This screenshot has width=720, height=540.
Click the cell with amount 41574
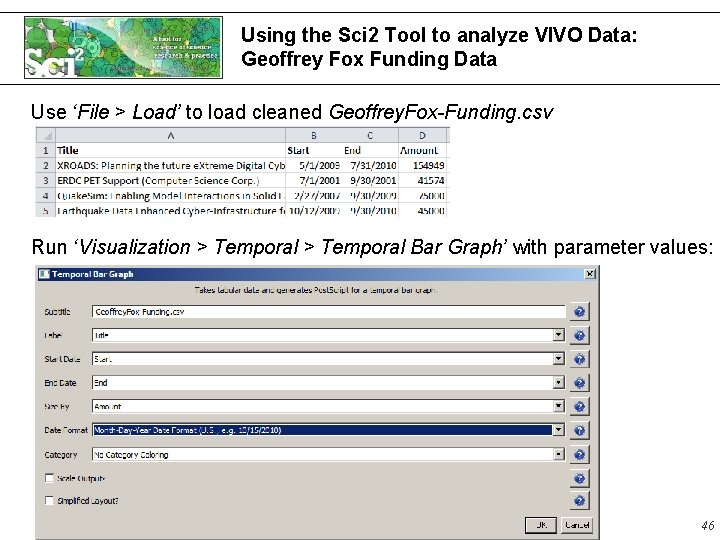pos(422,180)
